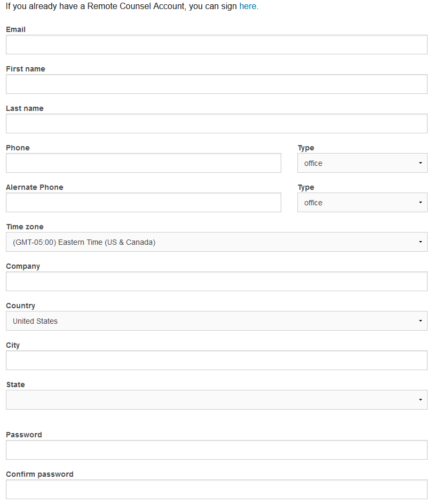This screenshot has width=434, height=504.
Task: Open the empty State dropdown
Action: click(x=216, y=400)
